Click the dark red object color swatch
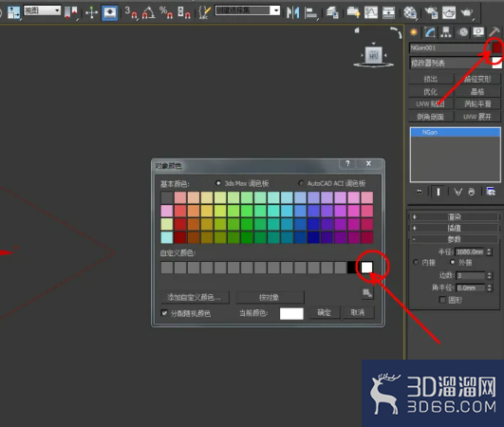Viewport: 504px width, 427px height. coord(496,47)
